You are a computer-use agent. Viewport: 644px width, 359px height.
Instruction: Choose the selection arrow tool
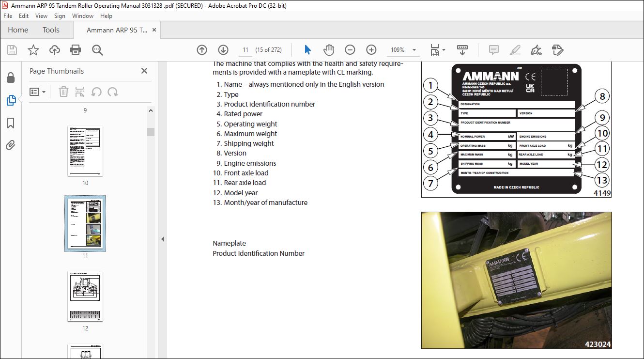307,50
